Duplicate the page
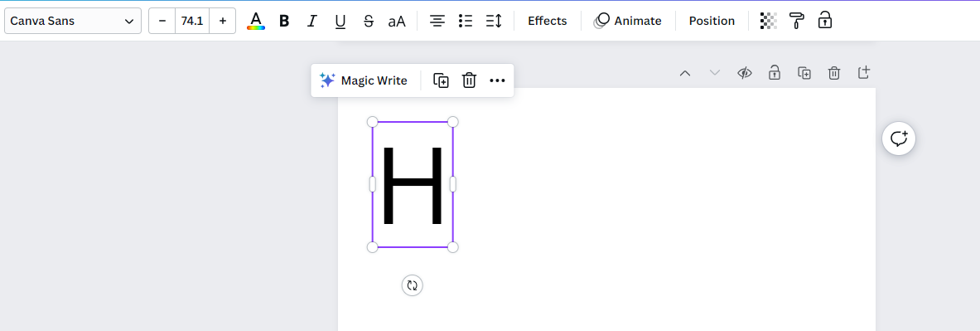The width and height of the screenshot is (980, 331). coord(804,73)
